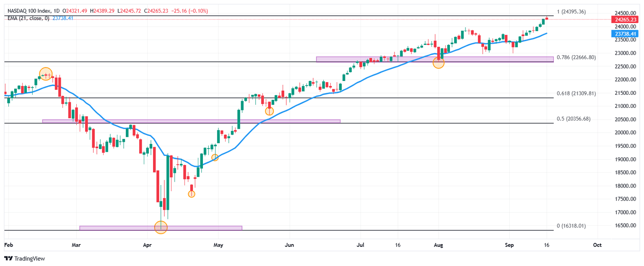The image size is (644, 266).
Task: Click the high value H24389.29
Action: [x=102, y=10]
